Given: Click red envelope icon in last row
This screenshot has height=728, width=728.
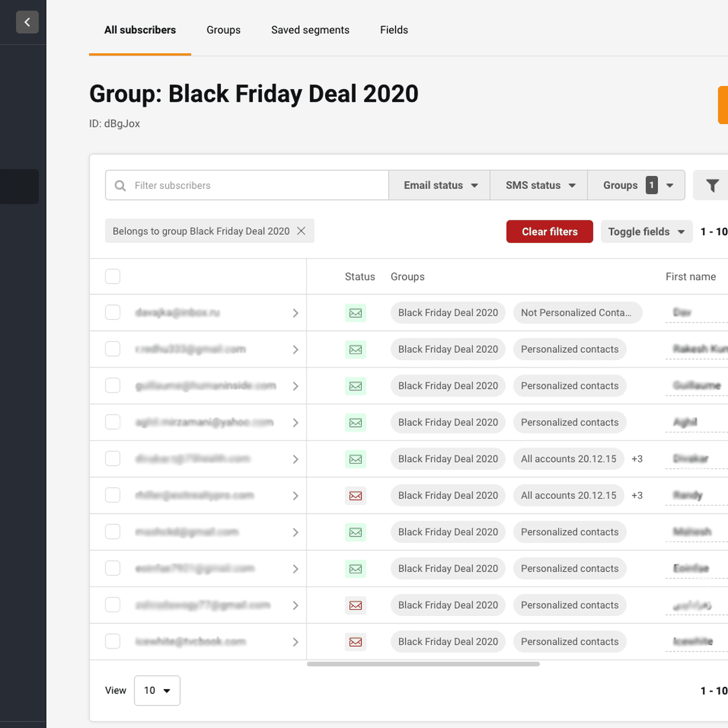Looking at the screenshot, I should click(355, 642).
